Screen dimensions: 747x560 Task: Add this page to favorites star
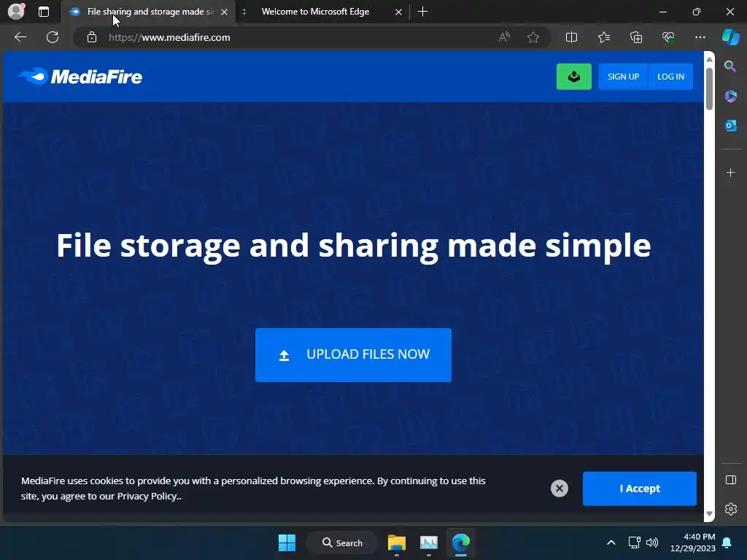(533, 37)
